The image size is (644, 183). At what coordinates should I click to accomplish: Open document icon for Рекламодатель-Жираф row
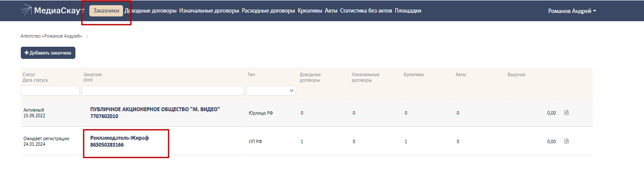(566, 141)
